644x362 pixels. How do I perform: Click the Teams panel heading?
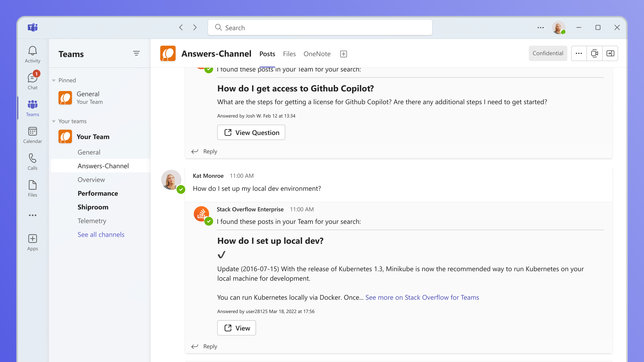[x=71, y=54]
